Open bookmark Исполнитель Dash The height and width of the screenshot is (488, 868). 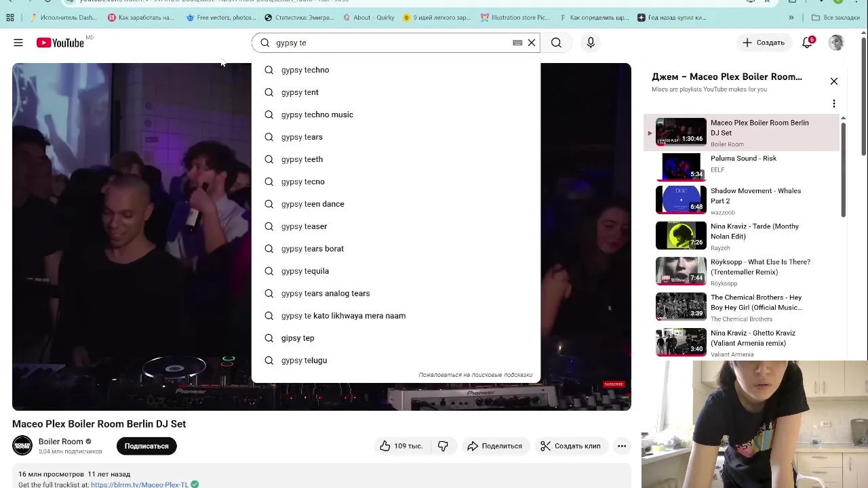(x=63, y=18)
